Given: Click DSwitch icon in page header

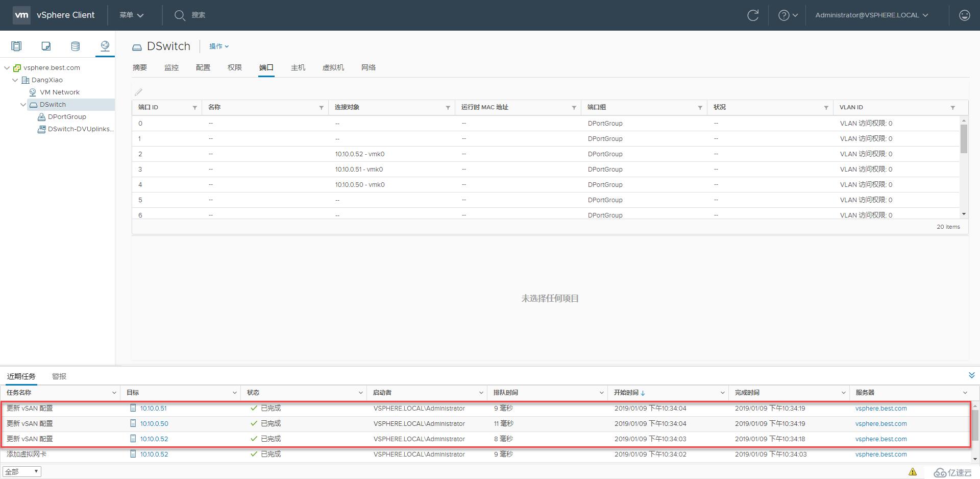Looking at the screenshot, I should click(x=137, y=47).
